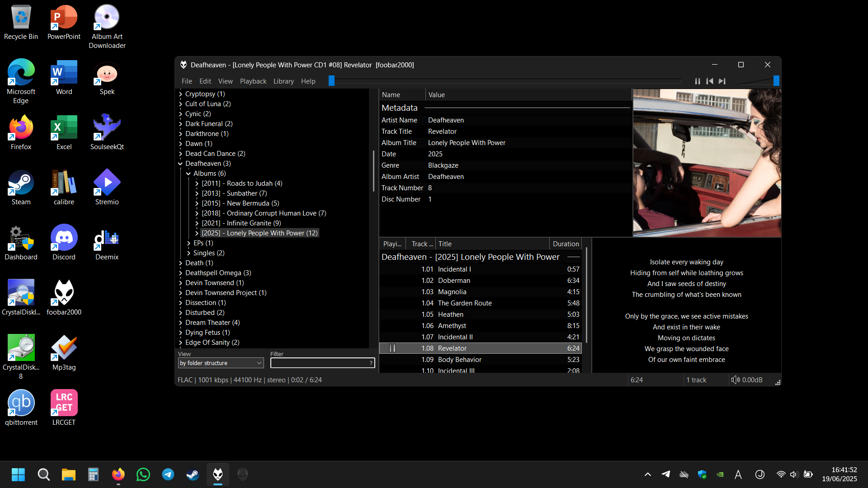Viewport: 868px width, 488px height.
Task: Click the playlist vertical scrollbar
Action: tap(586, 296)
